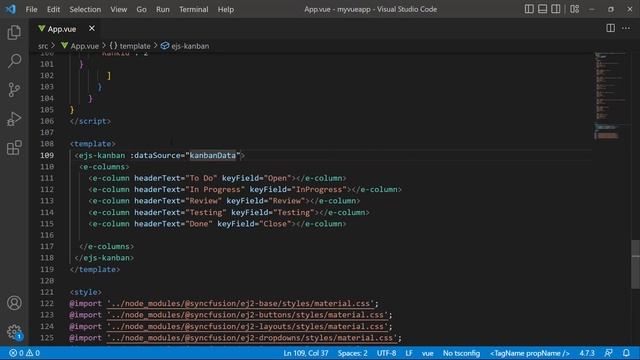Click the TagName propName status item

pyautogui.click(x=529, y=353)
